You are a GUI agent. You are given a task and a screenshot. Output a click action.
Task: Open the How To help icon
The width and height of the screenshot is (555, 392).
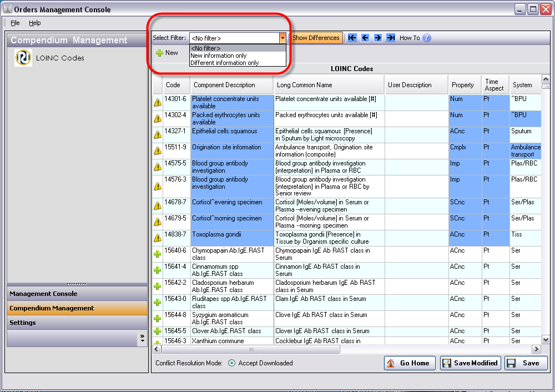[x=427, y=38]
